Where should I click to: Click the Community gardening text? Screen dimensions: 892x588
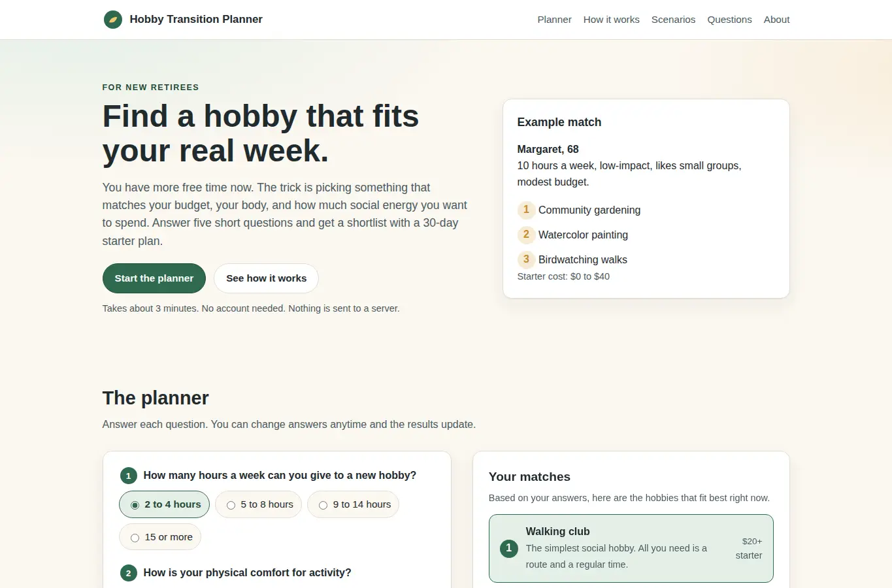point(589,210)
